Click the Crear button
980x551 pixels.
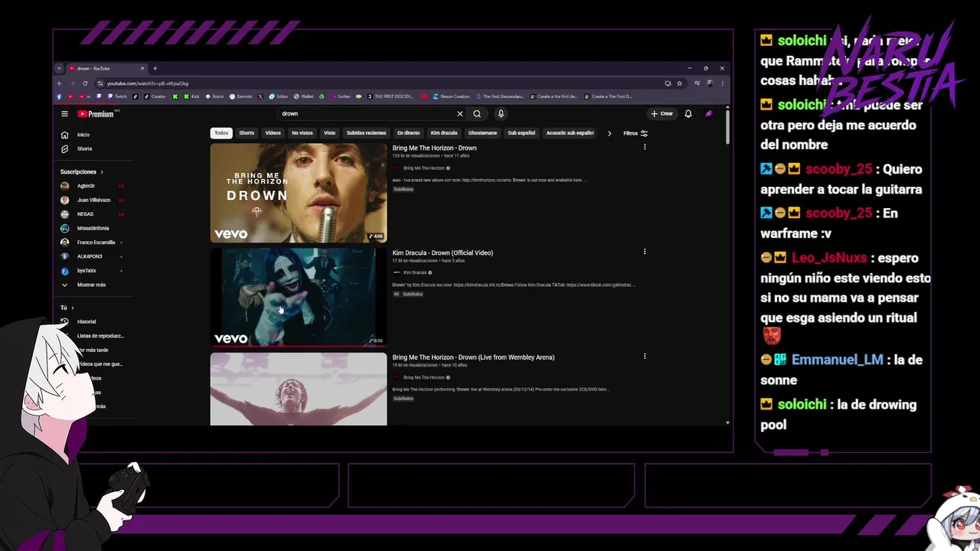pyautogui.click(x=662, y=114)
